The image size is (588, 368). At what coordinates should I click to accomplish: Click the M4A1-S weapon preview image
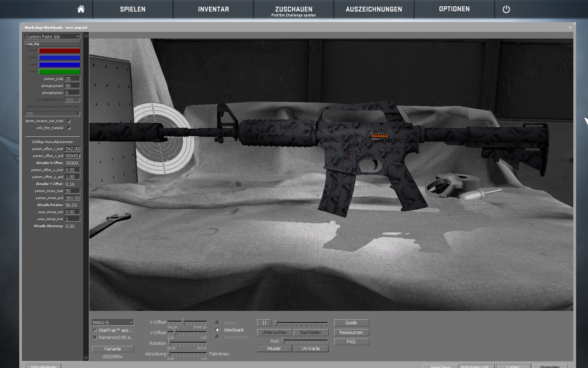331,175
